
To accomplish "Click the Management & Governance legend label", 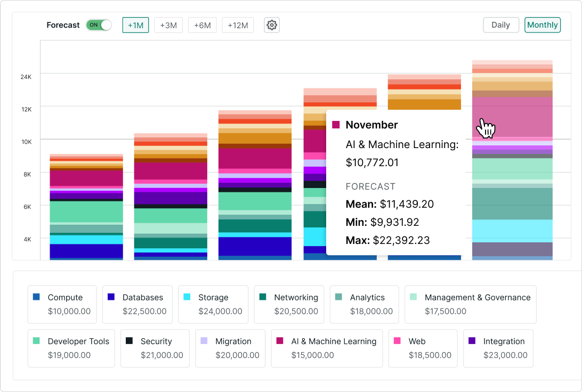I will pyautogui.click(x=478, y=297).
